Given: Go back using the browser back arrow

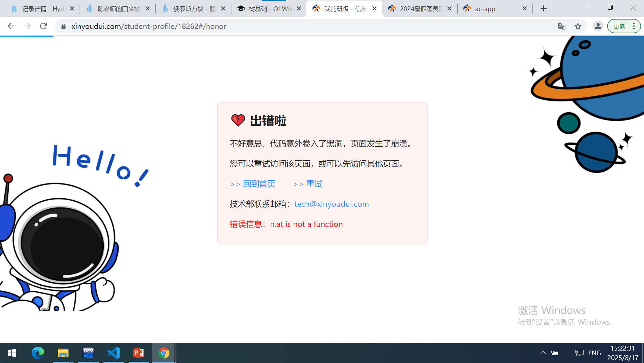Looking at the screenshot, I should (11, 26).
